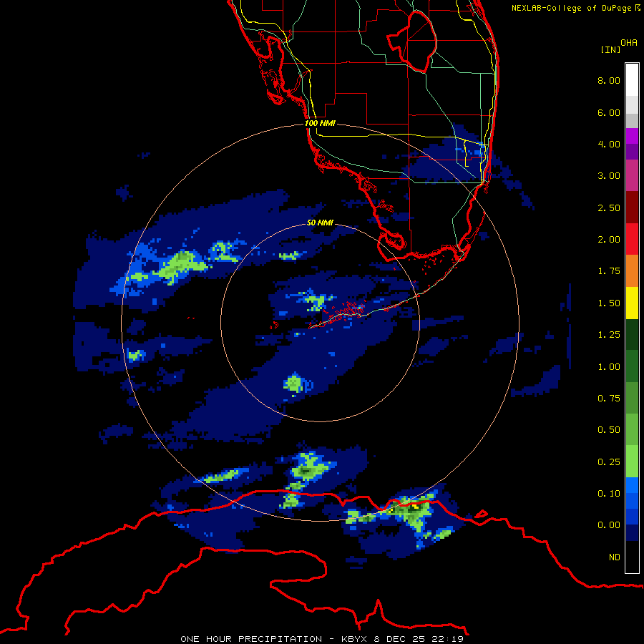Image resolution: width=644 pixels, height=644 pixels.
Task: Pick the orange swatch in the color scale
Action: point(632,270)
